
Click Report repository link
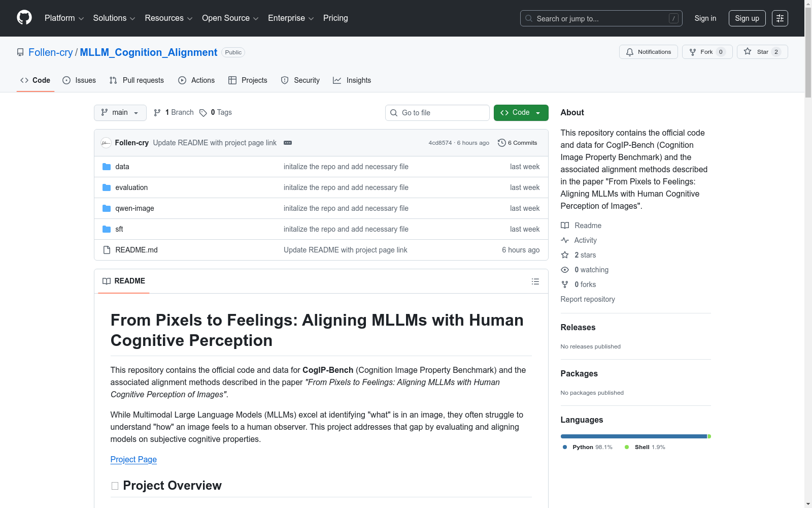tap(588, 299)
